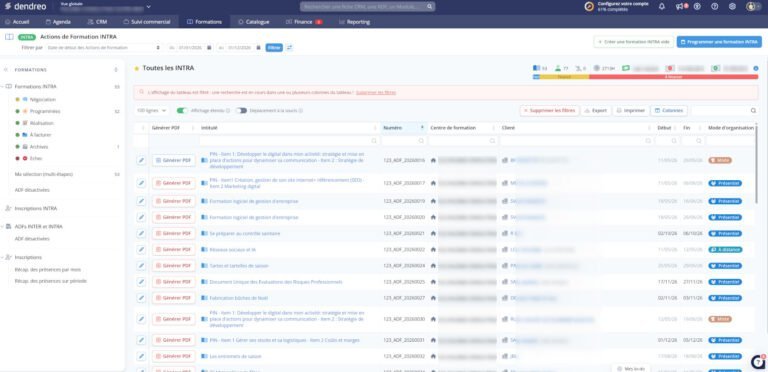Click info icon next to Déplacement à la souris
This screenshot has width=768, height=372.
coord(301,111)
